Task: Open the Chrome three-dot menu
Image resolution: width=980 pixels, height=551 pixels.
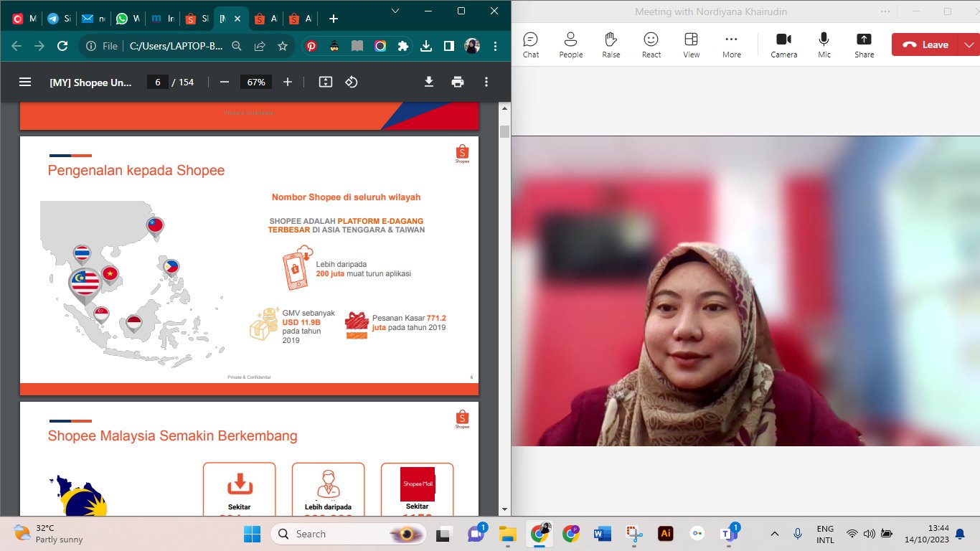Action: coord(495,46)
